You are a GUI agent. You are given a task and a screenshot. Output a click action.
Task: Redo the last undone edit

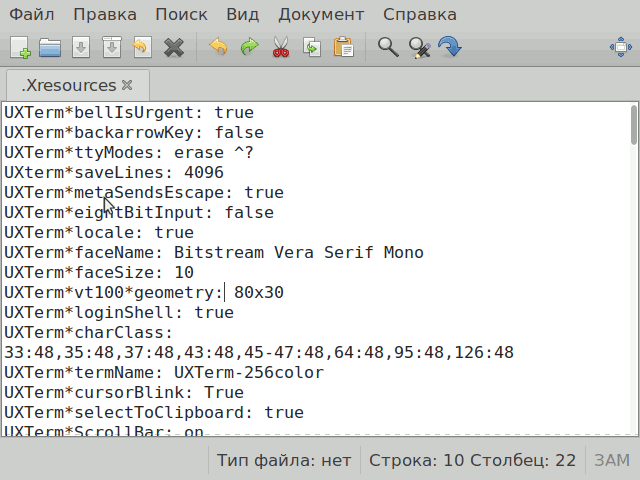pos(249,47)
